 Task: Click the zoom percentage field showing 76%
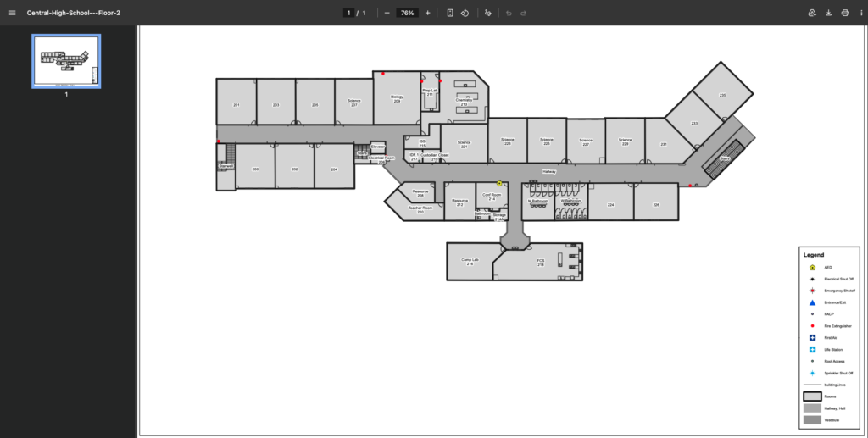[407, 13]
